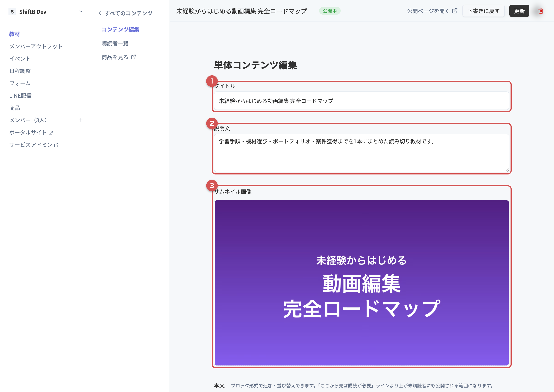Click the 公開中 status badge

tap(330, 11)
